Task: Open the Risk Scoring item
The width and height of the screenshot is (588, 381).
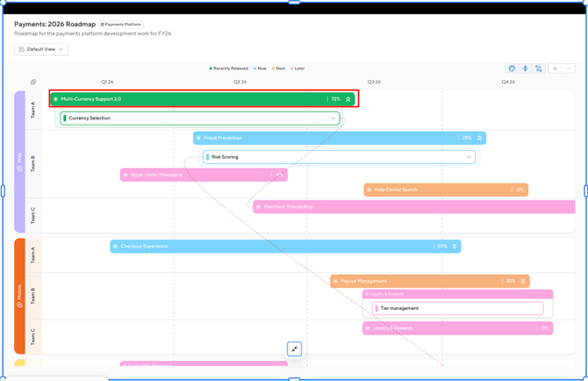Action: [x=339, y=157]
